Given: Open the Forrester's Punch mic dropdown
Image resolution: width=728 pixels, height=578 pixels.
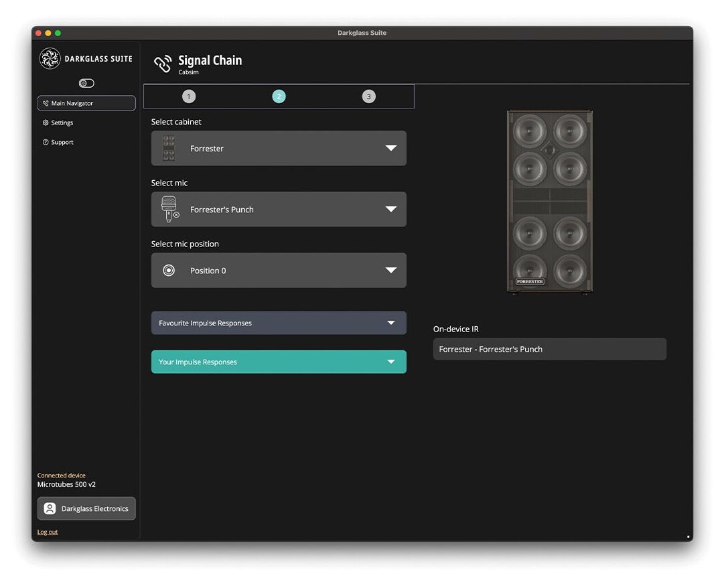Looking at the screenshot, I should (x=279, y=210).
